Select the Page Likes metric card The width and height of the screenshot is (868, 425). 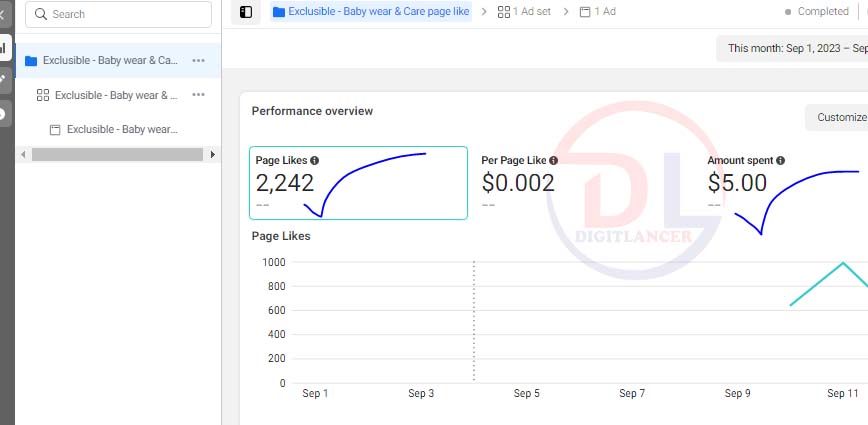point(358,183)
